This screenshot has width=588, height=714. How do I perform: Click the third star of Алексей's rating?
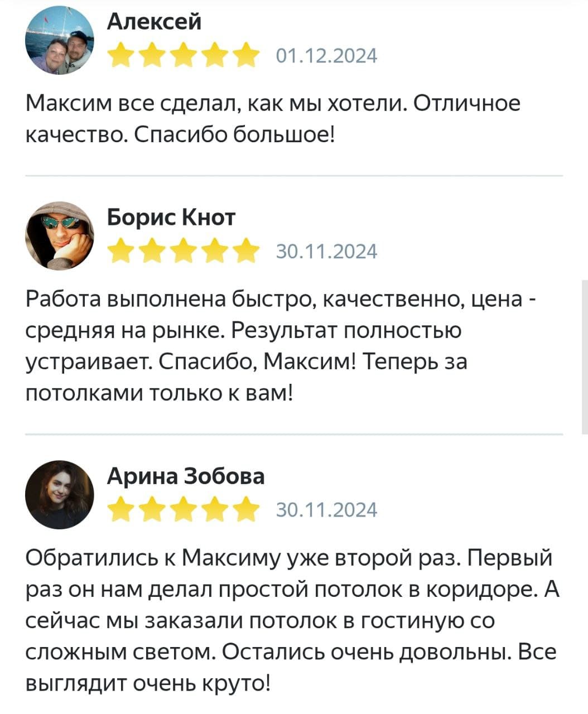click(x=182, y=56)
